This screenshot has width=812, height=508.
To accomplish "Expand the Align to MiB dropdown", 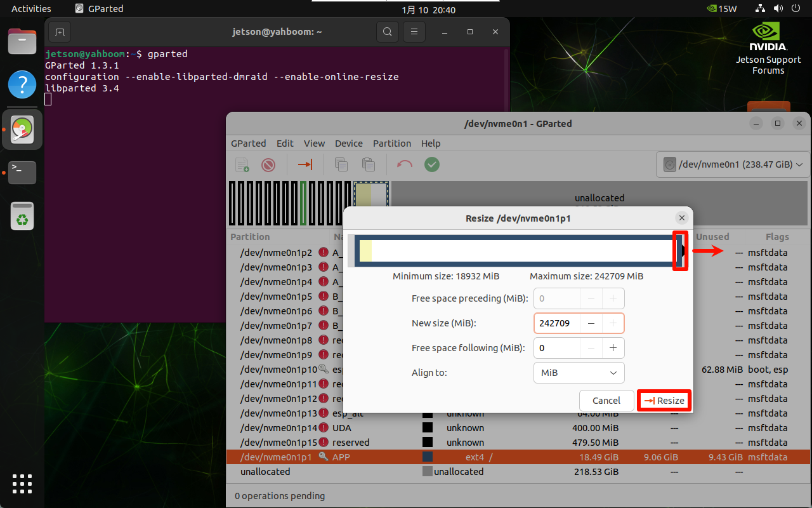I will (579, 373).
